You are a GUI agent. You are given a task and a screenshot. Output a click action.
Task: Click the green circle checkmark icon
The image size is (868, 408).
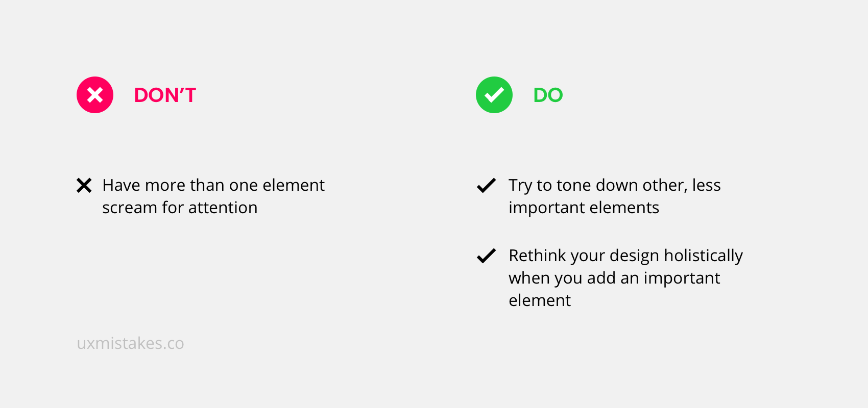[x=494, y=95]
